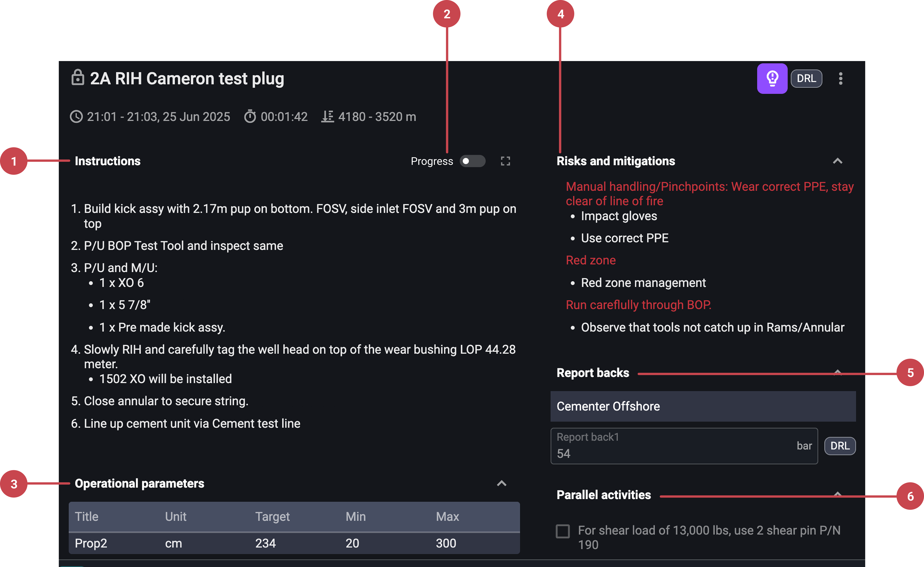Collapse the Operational parameters section
This screenshot has width=924, height=567.
[x=502, y=483]
